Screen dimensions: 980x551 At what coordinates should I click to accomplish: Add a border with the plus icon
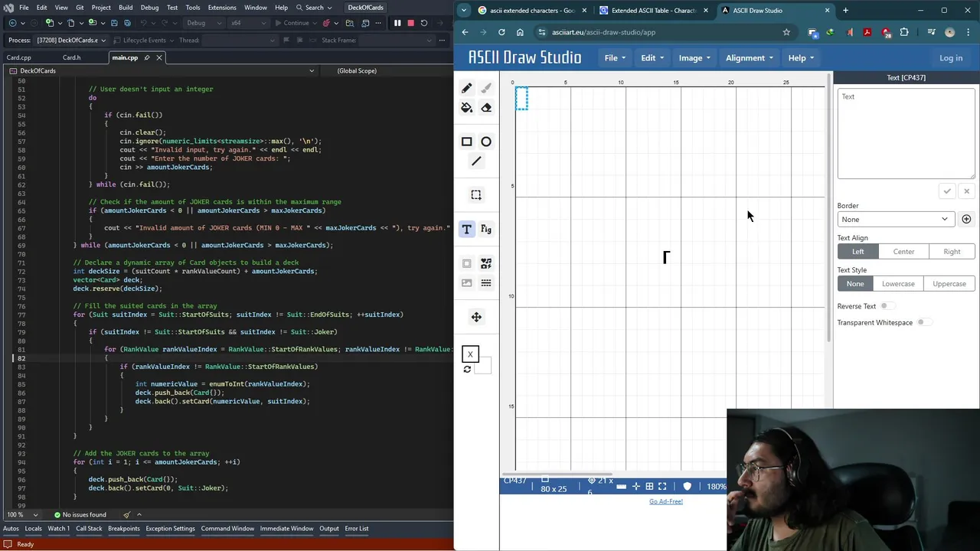point(966,220)
